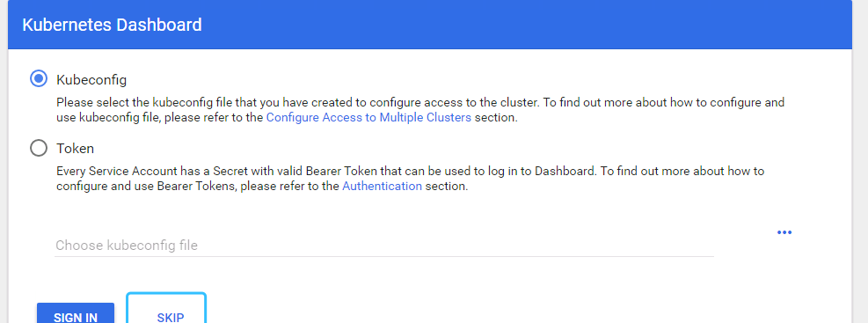This screenshot has height=323, width=868.
Task: Click the underline beneath kubeconfig file placeholder
Action: click(384, 256)
